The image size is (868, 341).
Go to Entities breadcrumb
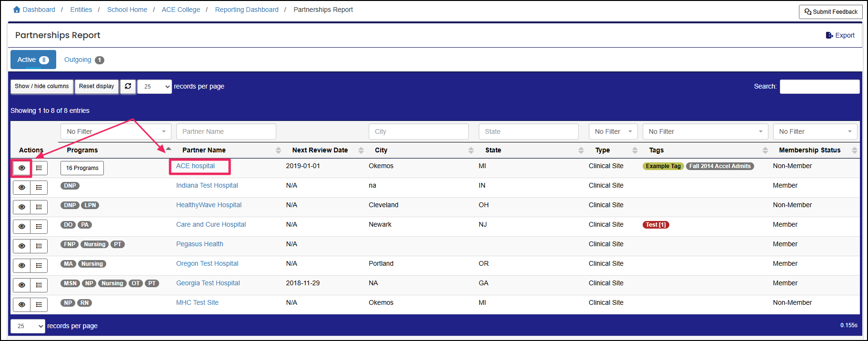coord(81,10)
